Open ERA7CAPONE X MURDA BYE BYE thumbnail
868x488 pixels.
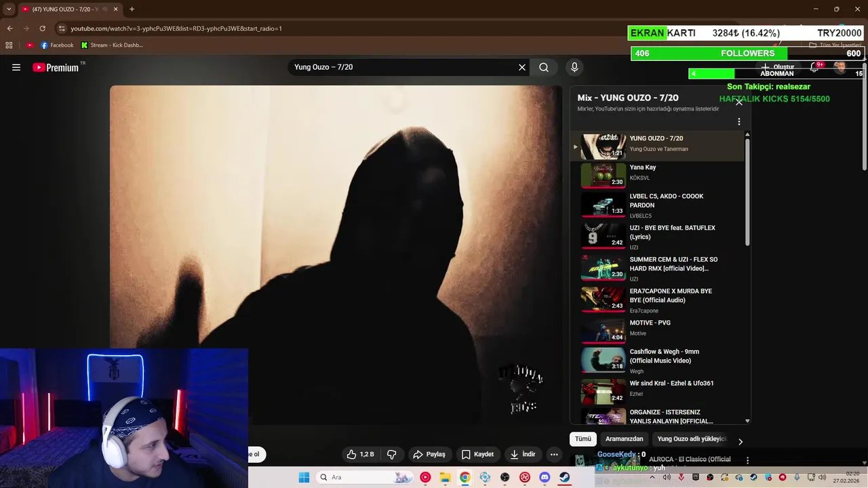click(x=604, y=300)
